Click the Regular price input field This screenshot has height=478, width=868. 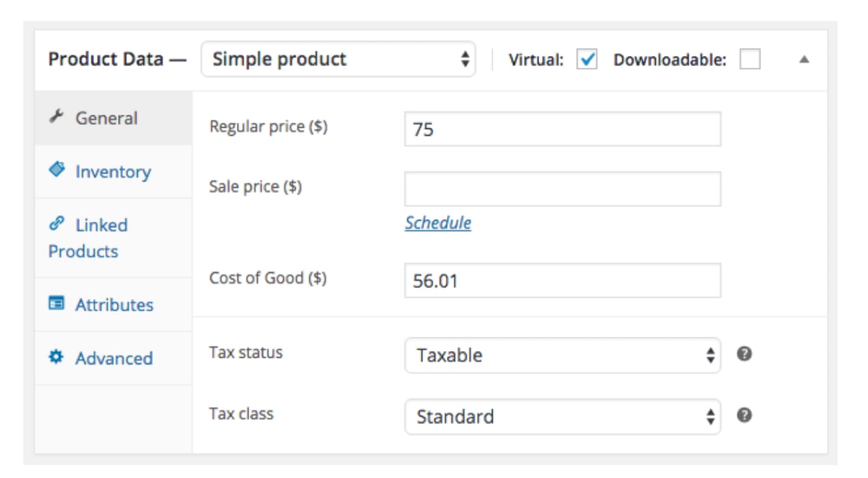563,129
